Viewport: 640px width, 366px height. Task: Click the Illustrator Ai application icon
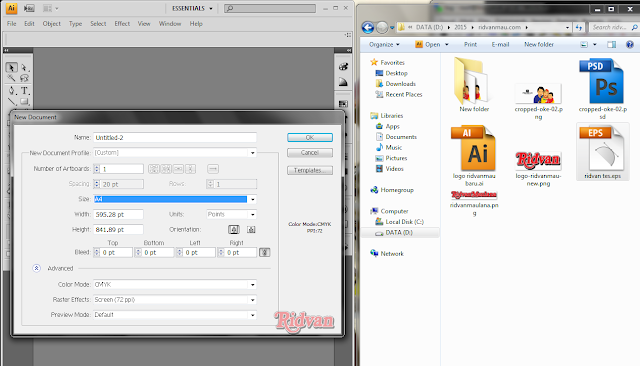click(x=11, y=8)
